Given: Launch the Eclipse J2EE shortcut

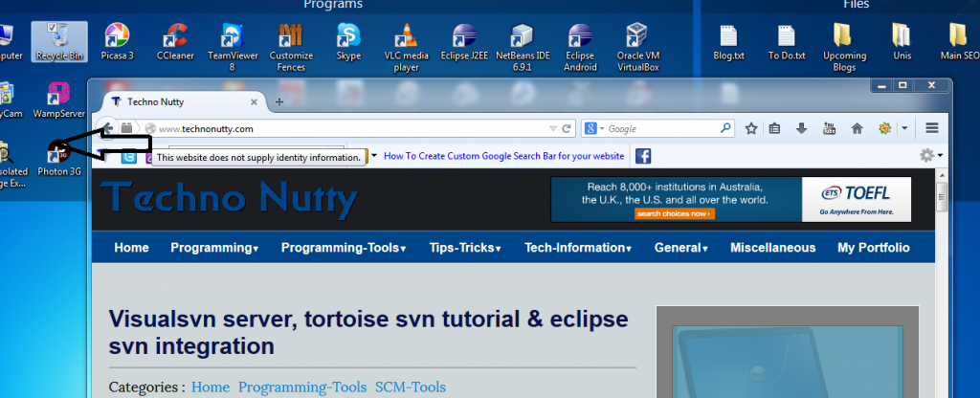Looking at the screenshot, I should tap(464, 41).
